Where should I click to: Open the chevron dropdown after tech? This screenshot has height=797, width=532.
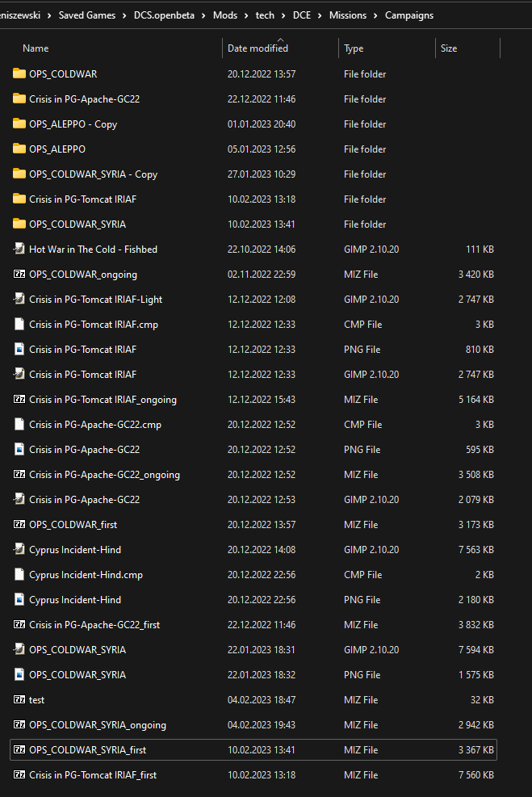(283, 16)
